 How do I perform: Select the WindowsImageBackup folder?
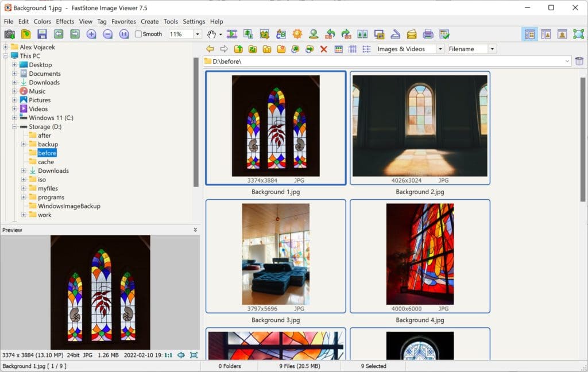point(69,206)
